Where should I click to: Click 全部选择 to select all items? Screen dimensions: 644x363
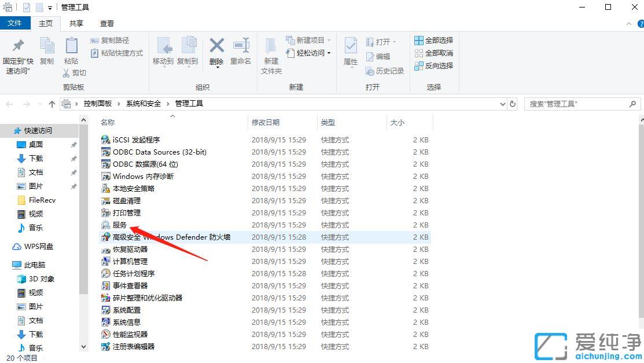pos(432,40)
